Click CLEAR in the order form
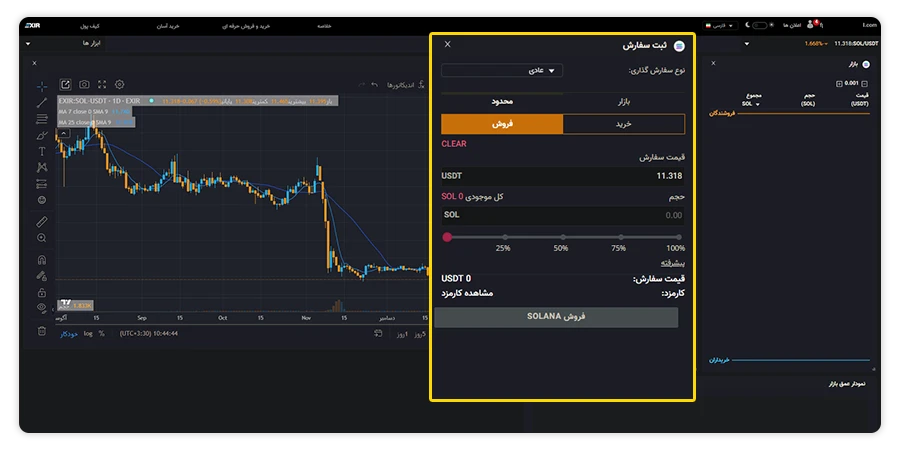The width and height of the screenshot is (900, 450). 454,144
